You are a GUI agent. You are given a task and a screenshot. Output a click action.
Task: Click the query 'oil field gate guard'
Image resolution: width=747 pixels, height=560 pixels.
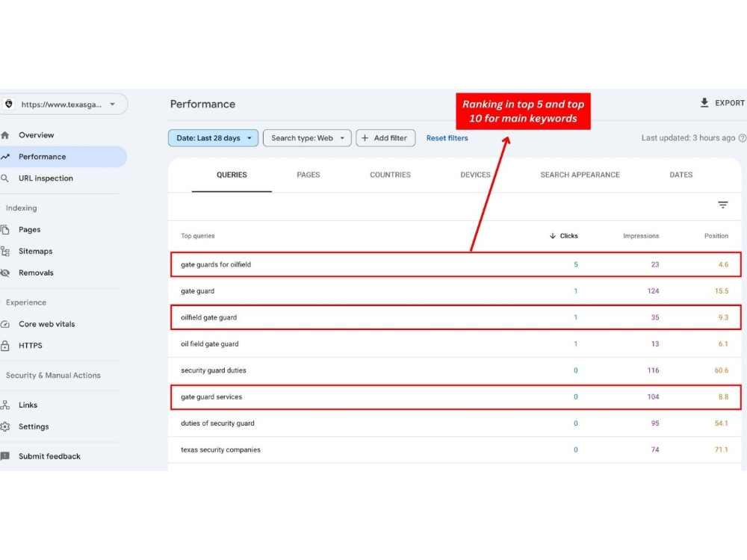click(210, 343)
